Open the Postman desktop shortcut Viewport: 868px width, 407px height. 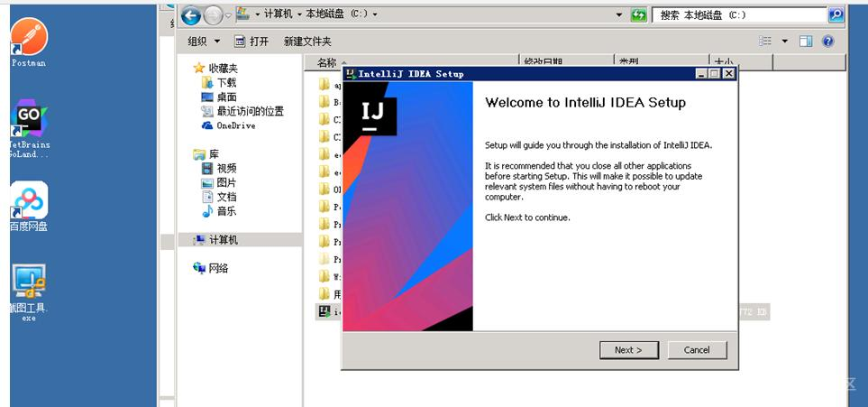[29, 42]
